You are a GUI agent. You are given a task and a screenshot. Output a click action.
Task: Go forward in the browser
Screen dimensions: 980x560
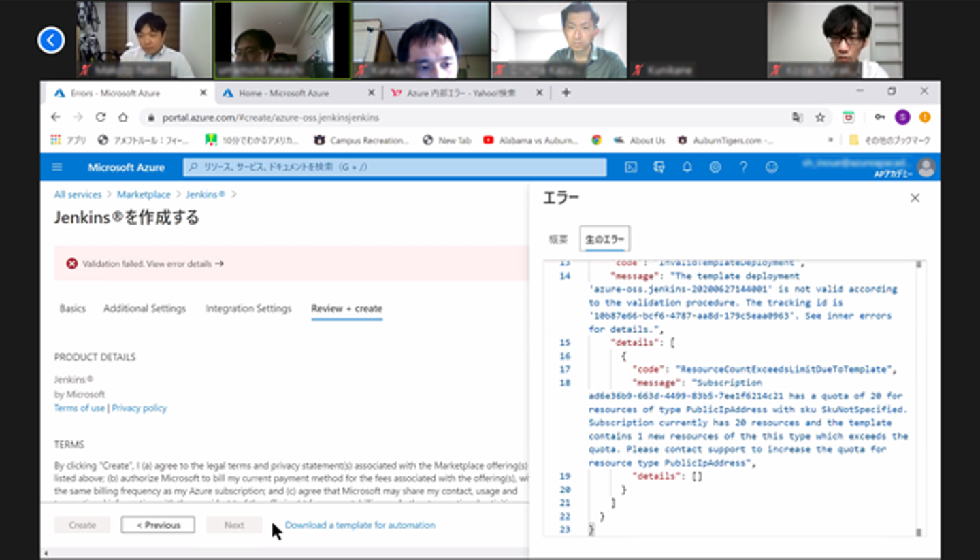[78, 117]
